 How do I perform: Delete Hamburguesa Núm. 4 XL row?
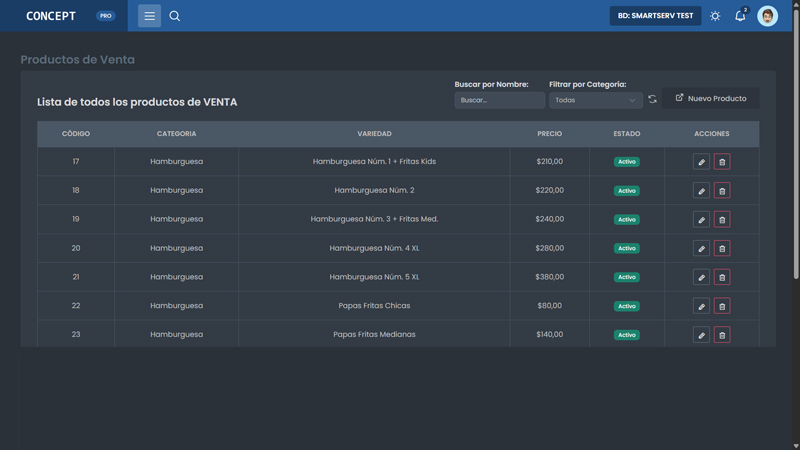pos(722,249)
